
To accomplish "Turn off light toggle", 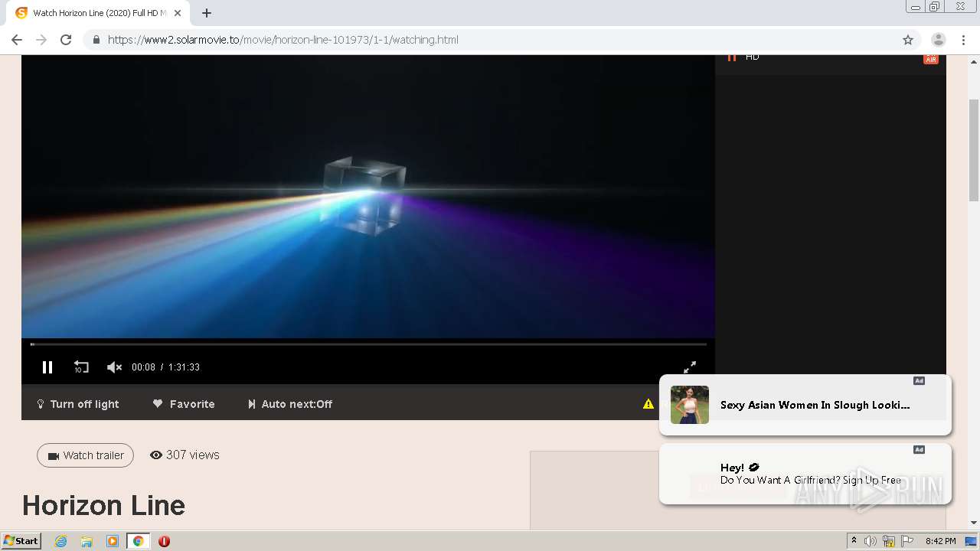I will (78, 404).
